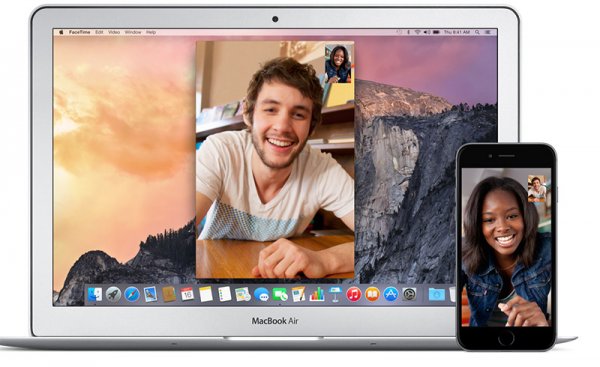Image resolution: width=600 pixels, height=367 pixels.
Task: Open the Video menu
Action: (114, 32)
